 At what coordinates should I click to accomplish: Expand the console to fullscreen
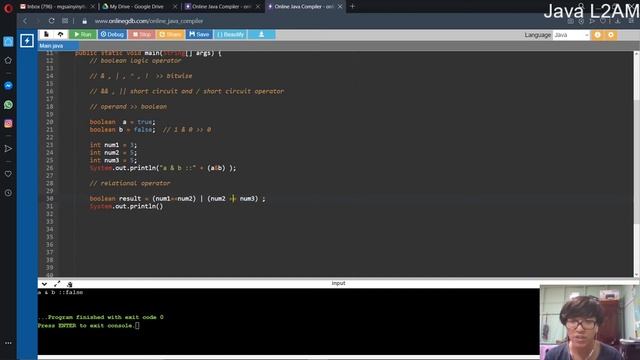point(57,284)
